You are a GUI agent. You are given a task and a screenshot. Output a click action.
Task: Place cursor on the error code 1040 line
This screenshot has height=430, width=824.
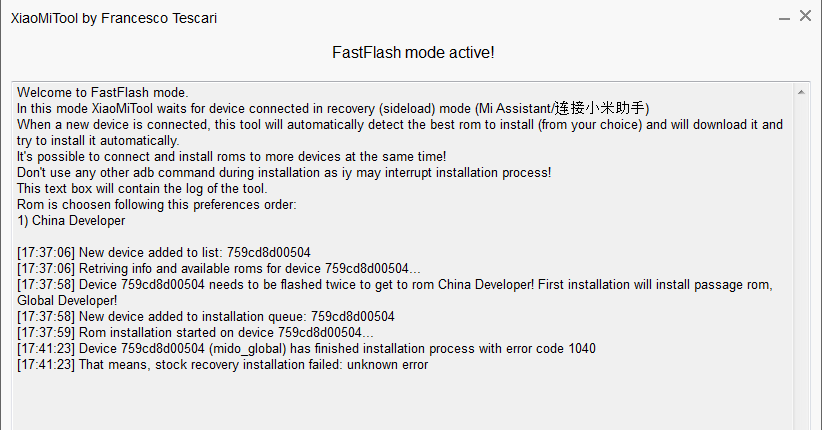click(x=306, y=349)
